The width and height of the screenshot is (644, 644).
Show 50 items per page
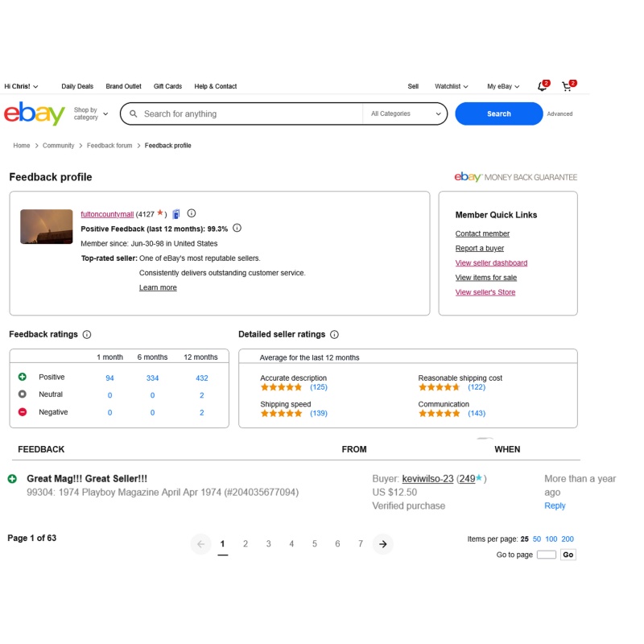pos(536,539)
